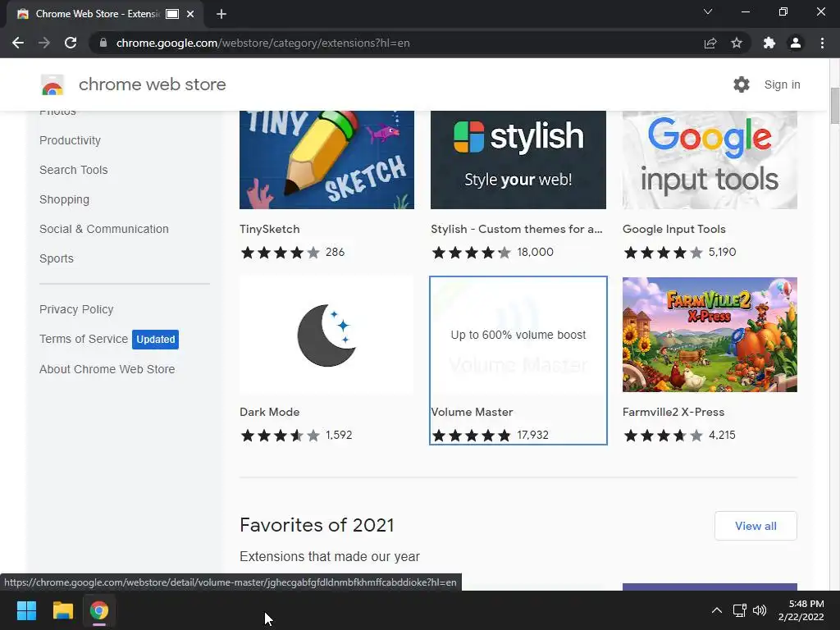
Task: Open File Explorer from the taskbar
Action: point(62,610)
